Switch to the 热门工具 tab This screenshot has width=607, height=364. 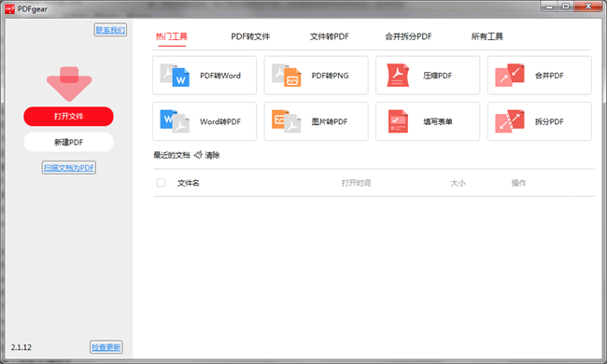[172, 36]
